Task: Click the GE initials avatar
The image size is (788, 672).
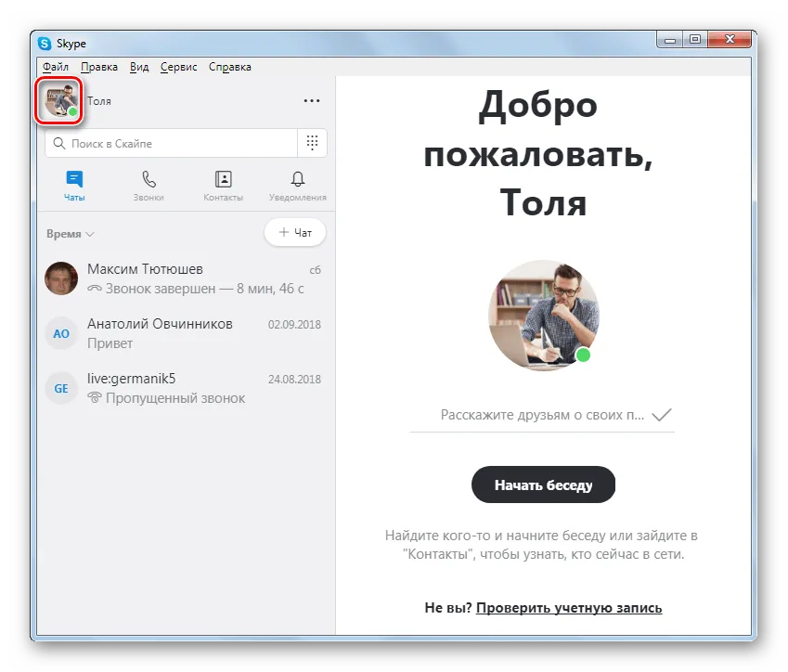Action: point(61,388)
